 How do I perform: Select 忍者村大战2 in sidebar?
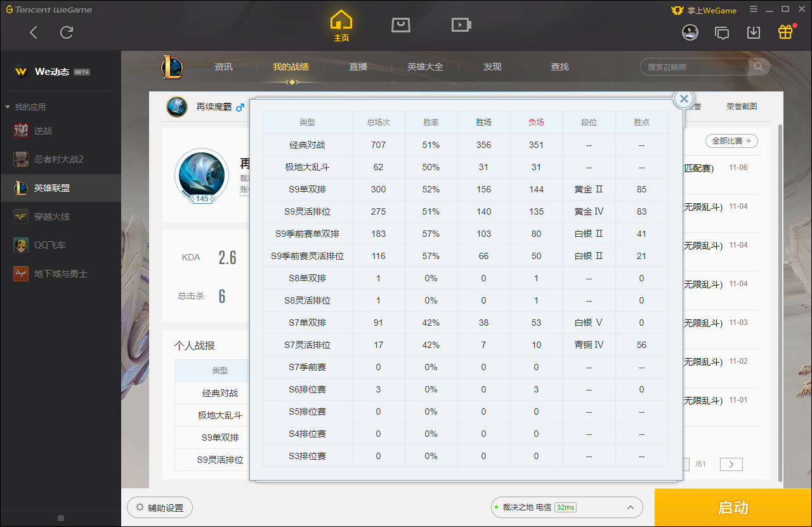pos(60,159)
